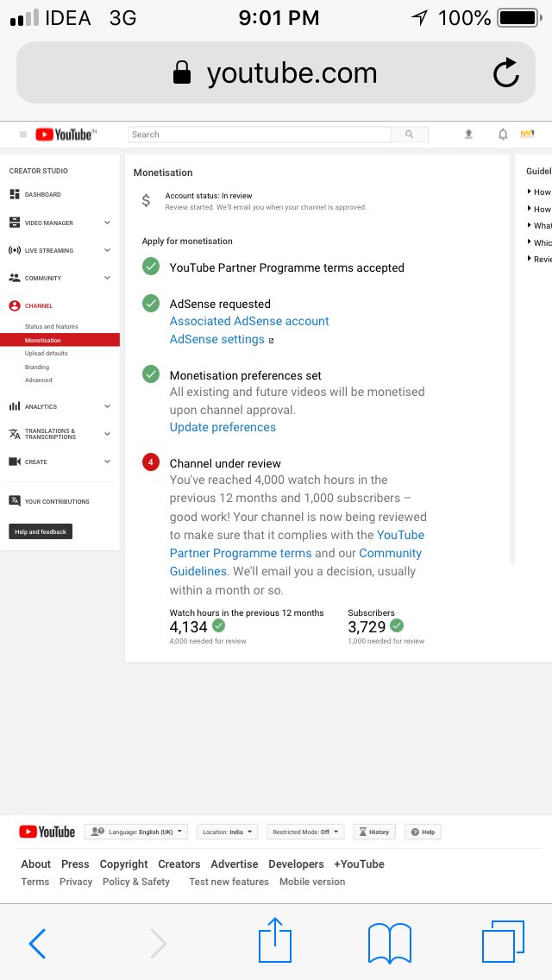552x980 pixels.
Task: Click green check beside 4,134 watch hours
Action: 219,625
